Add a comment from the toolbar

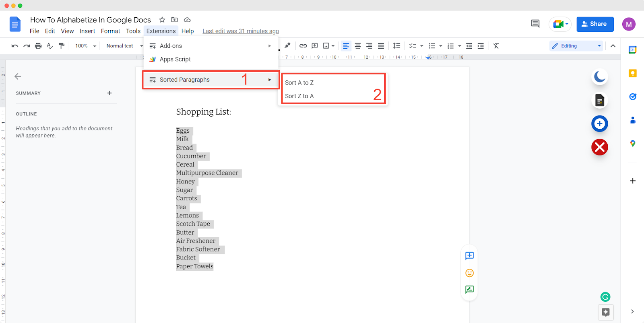(315, 46)
